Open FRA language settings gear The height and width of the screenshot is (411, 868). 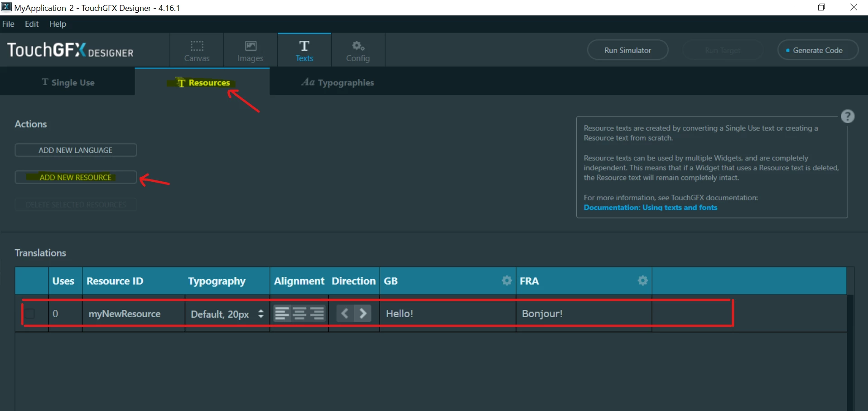coord(642,280)
